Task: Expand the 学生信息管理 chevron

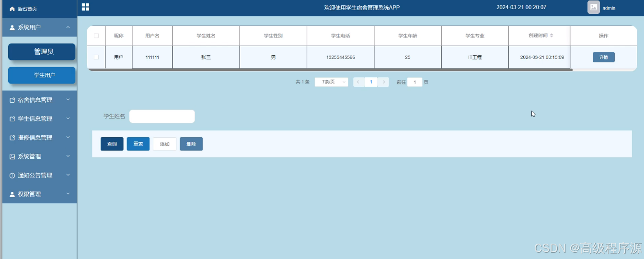Action: point(68,118)
